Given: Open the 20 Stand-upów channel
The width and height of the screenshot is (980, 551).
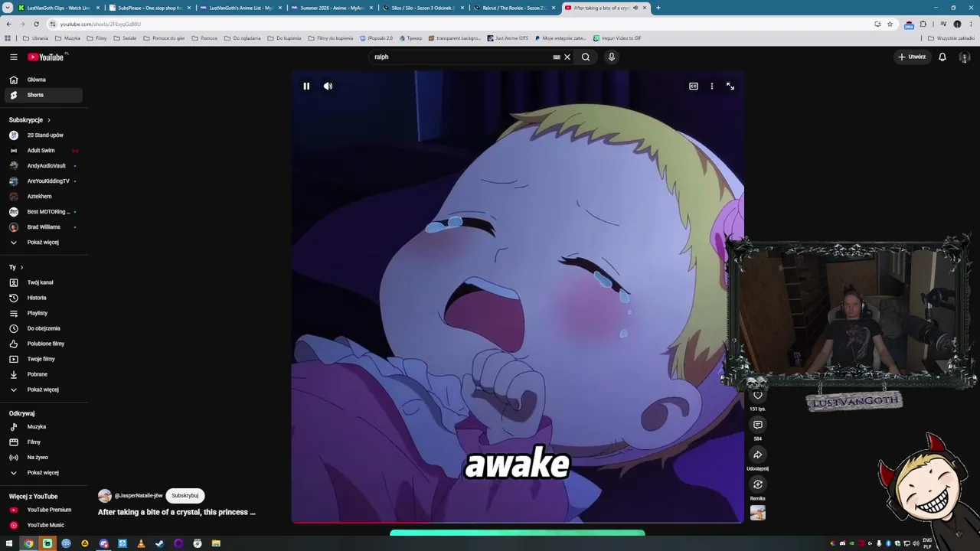Looking at the screenshot, I should click(43, 135).
